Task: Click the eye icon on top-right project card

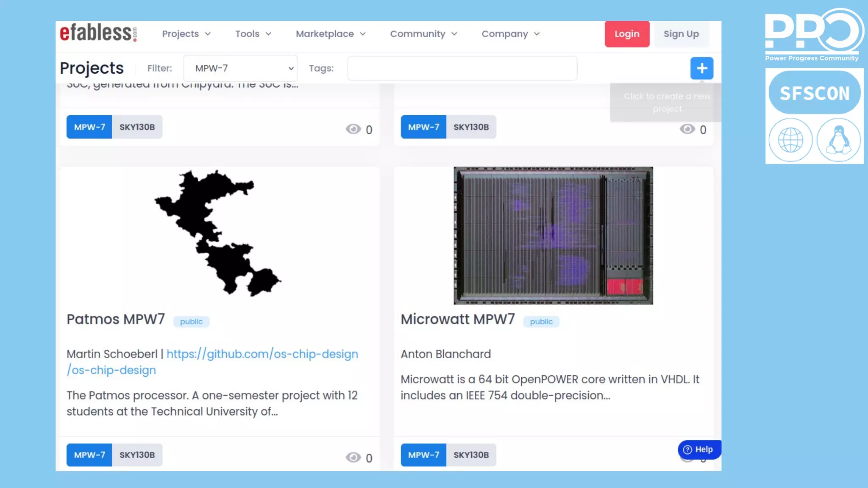Action: pyautogui.click(x=687, y=129)
